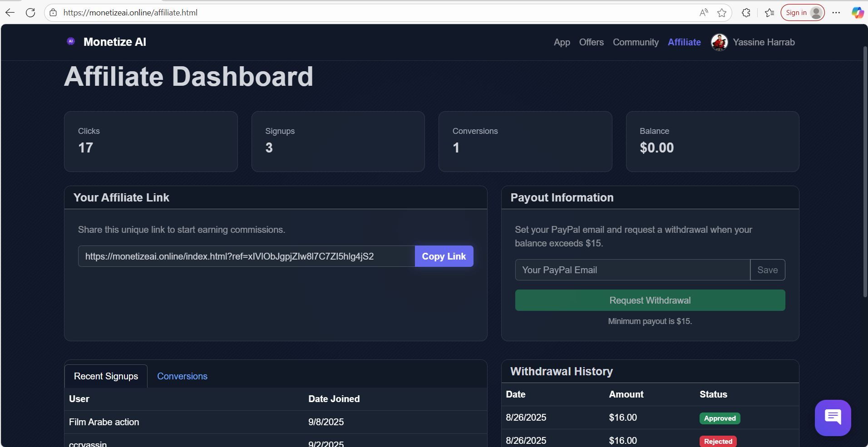The width and height of the screenshot is (868, 447).
Task: Open the Community nav link
Action: tap(636, 42)
